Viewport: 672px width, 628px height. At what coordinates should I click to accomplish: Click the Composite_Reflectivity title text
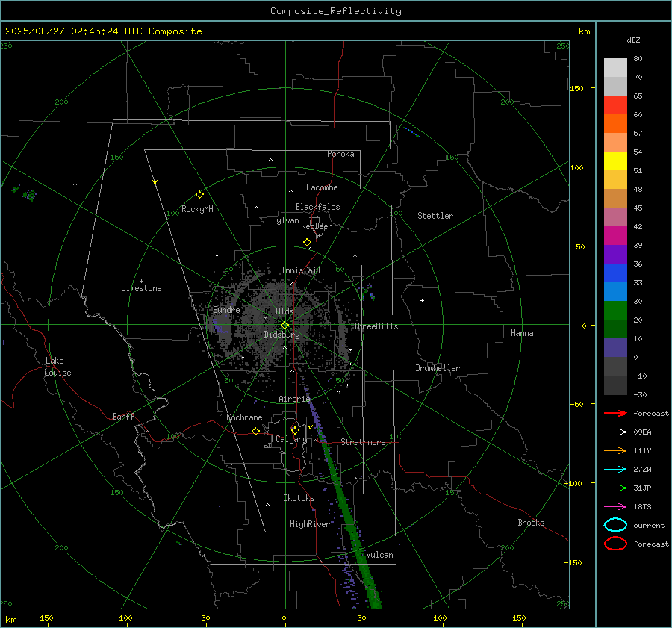336,11
